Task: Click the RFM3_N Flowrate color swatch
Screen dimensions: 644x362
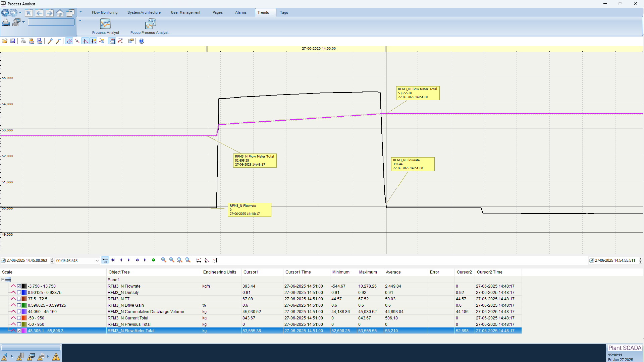Action: (x=24, y=286)
